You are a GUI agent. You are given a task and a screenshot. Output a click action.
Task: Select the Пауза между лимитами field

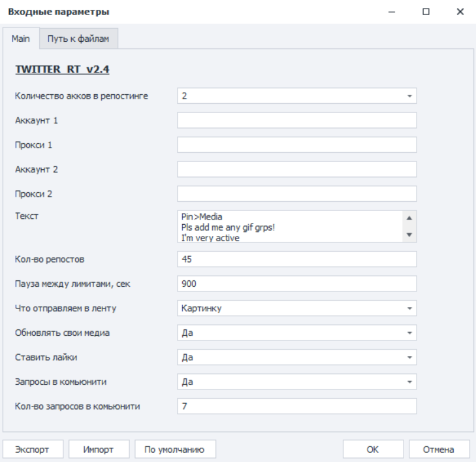(296, 284)
